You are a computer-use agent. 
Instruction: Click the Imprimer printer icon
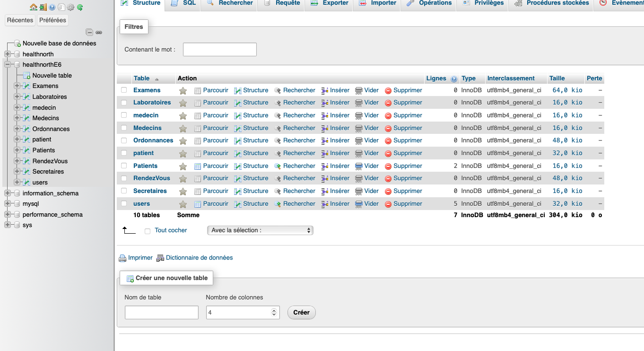(x=122, y=258)
